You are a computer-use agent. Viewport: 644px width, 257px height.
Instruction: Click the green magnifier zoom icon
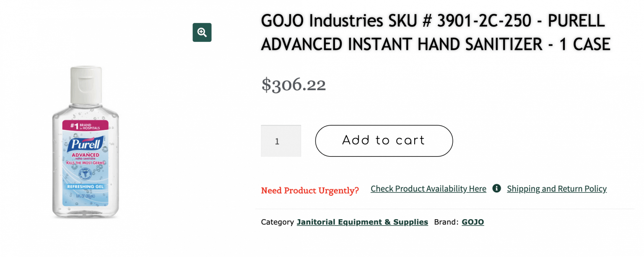click(202, 32)
